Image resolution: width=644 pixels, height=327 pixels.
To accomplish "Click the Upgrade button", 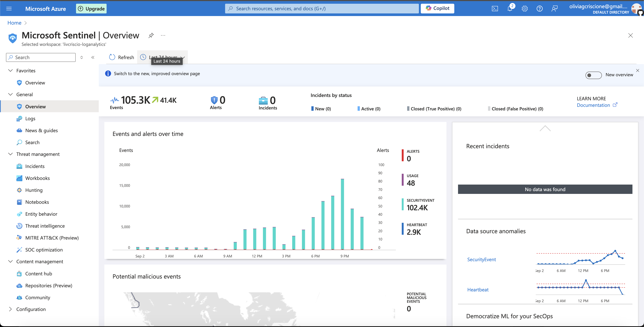I will click(x=91, y=9).
